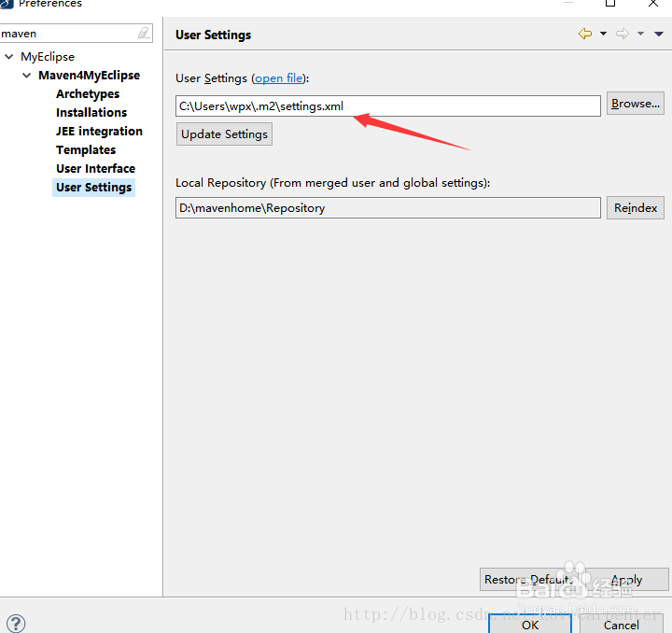
Task: Open the Archetypes preference page
Action: (88, 94)
